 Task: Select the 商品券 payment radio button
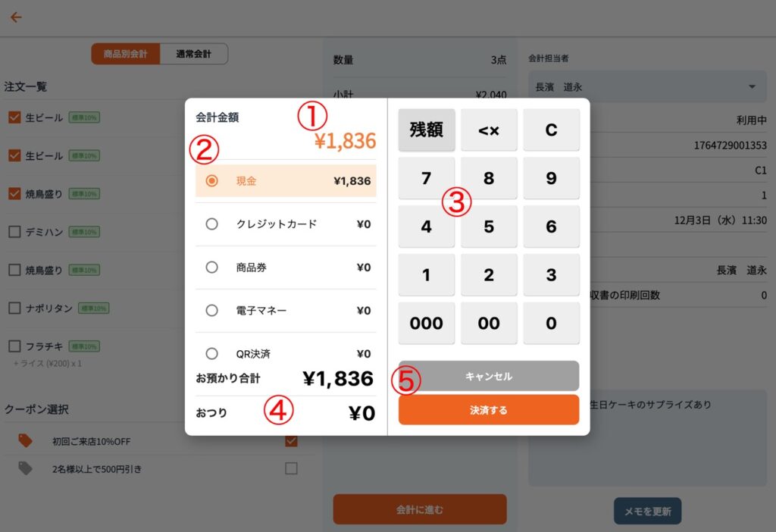[212, 268]
